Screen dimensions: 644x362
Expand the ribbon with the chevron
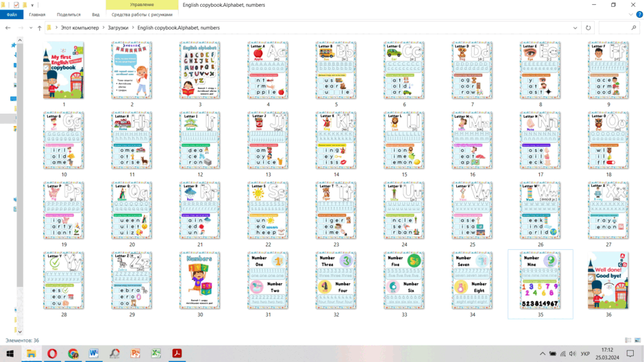click(x=630, y=14)
